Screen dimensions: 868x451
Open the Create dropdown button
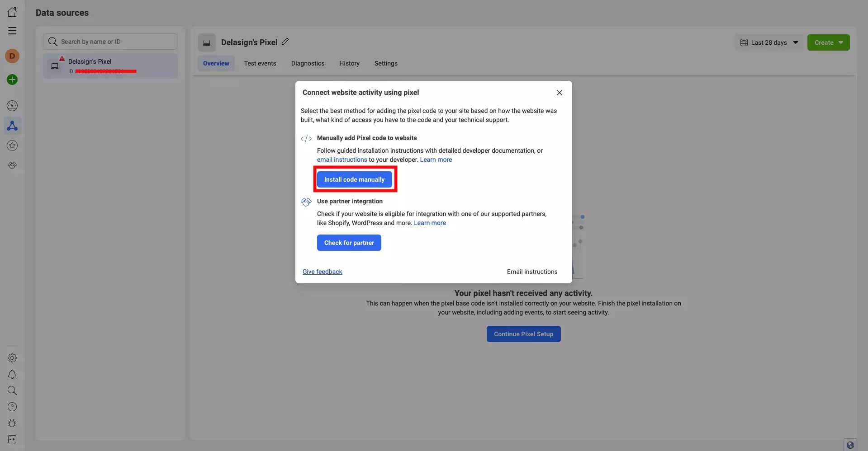click(828, 42)
